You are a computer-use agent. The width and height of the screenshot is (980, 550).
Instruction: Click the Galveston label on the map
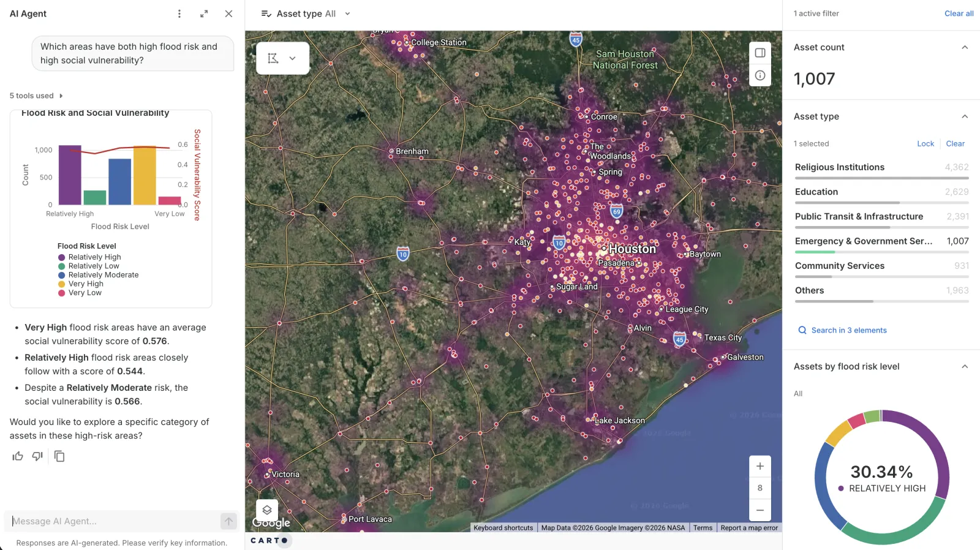745,357
